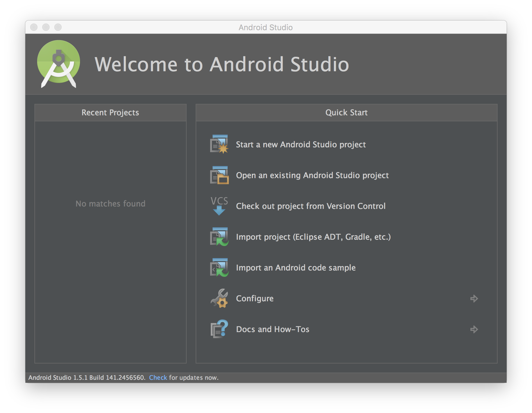Open the Docs and How-Tos text entry
Image resolution: width=532 pixels, height=413 pixels.
click(273, 329)
